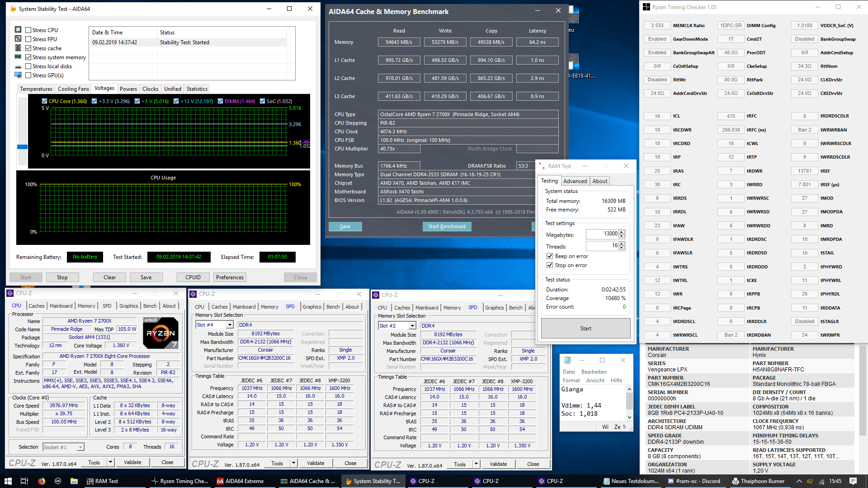The height and width of the screenshot is (488, 868).
Task: Click the voltage graph vertical slider
Action: 22,146
